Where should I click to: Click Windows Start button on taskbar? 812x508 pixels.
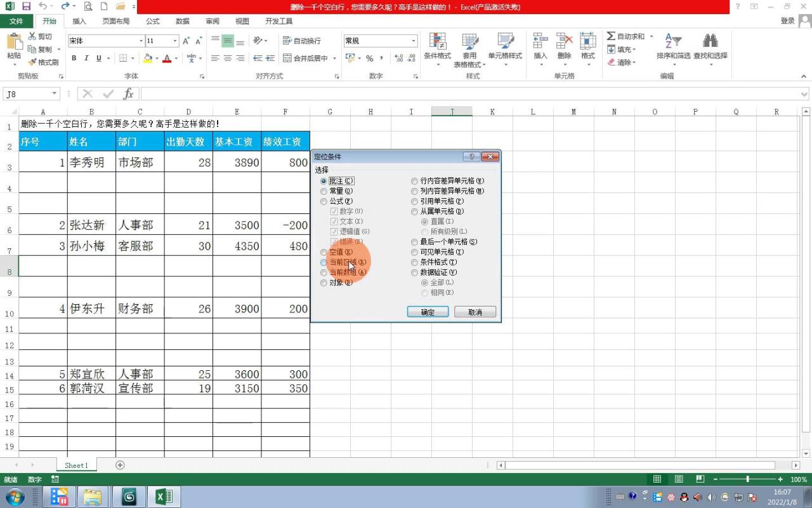pyautogui.click(x=15, y=497)
